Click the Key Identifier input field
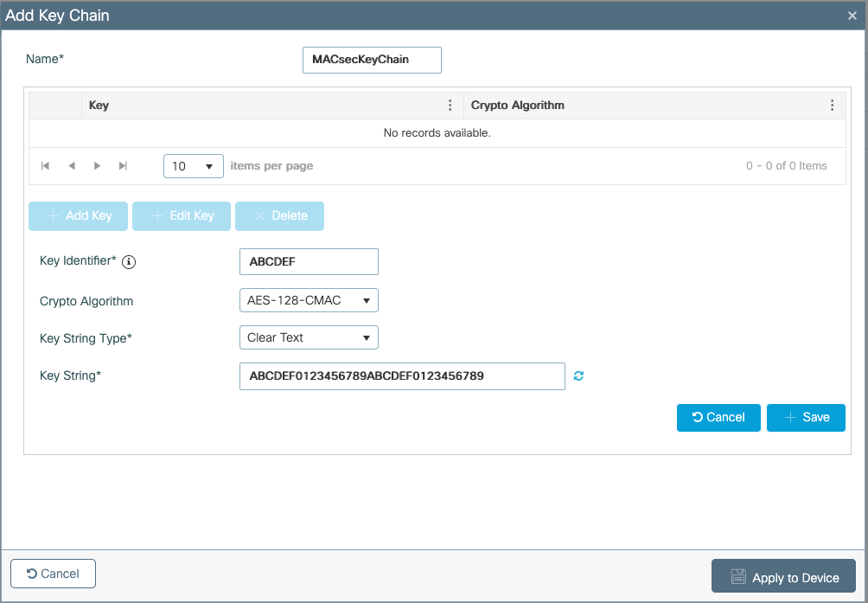 (x=309, y=262)
